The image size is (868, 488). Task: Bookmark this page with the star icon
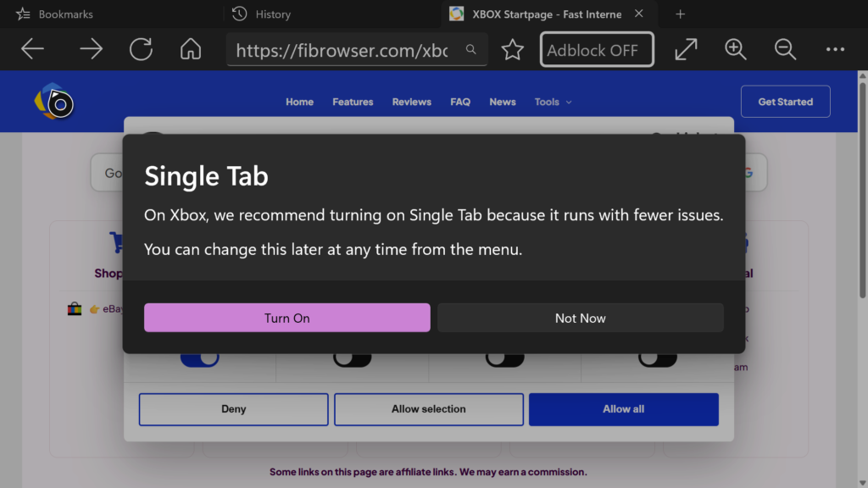pos(513,50)
